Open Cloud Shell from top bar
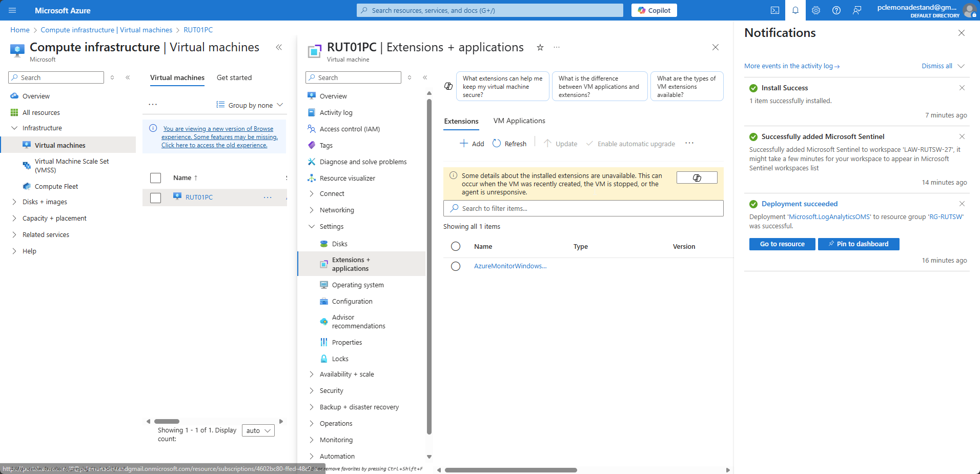 tap(775, 10)
